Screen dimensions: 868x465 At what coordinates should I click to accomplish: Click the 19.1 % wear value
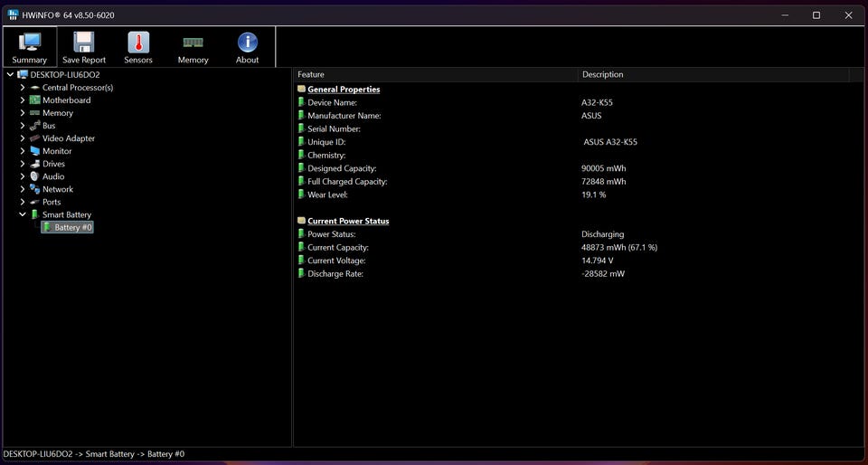coord(593,195)
